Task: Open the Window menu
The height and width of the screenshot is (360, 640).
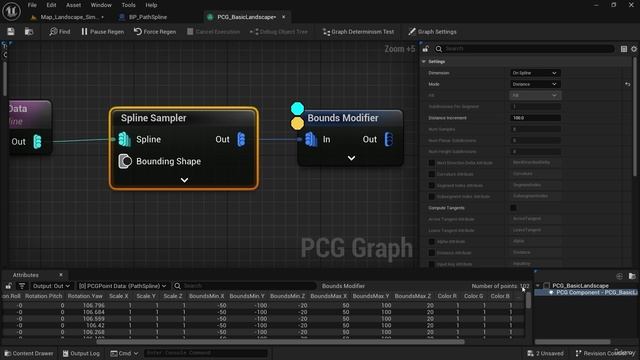Action: pos(101,5)
